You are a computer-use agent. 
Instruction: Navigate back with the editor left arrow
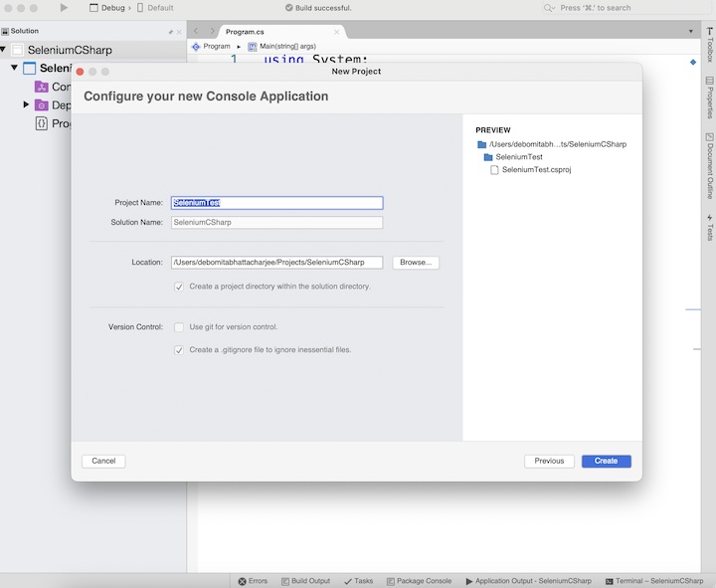pyautogui.click(x=196, y=31)
